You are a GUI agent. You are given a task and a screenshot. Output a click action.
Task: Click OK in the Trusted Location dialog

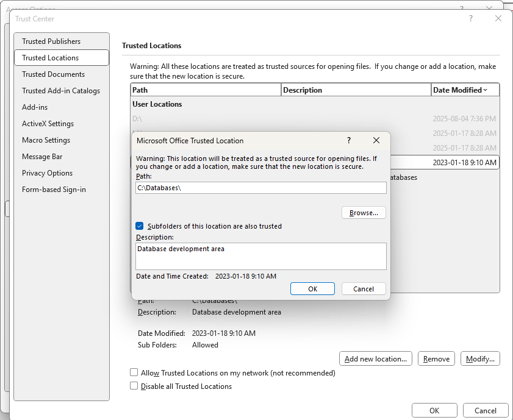(312, 289)
